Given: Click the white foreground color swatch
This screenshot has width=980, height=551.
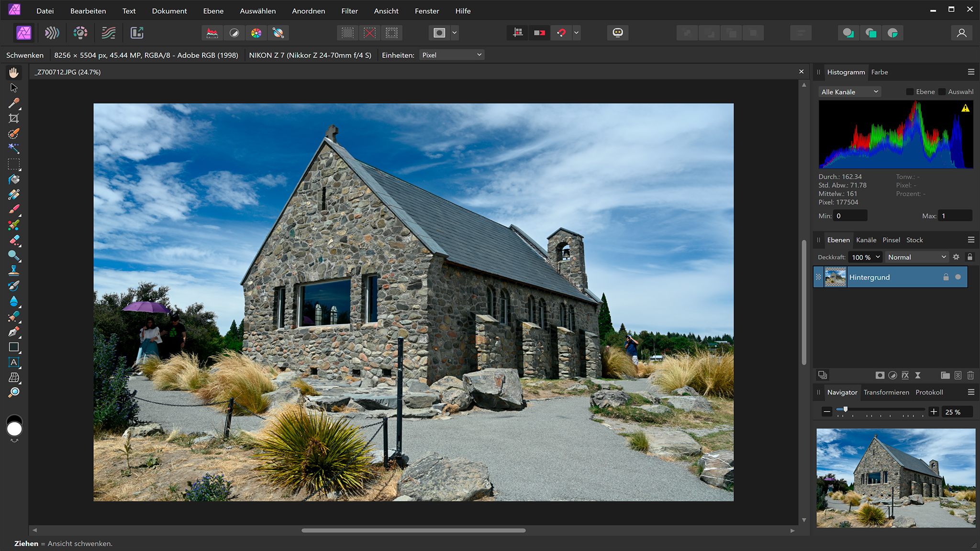Looking at the screenshot, I should [x=14, y=429].
